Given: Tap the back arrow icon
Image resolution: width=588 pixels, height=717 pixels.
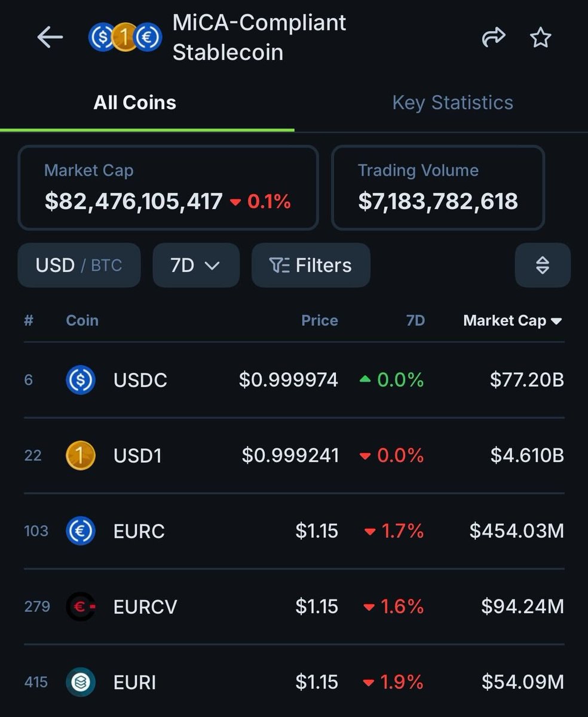Looking at the screenshot, I should pyautogui.click(x=50, y=38).
